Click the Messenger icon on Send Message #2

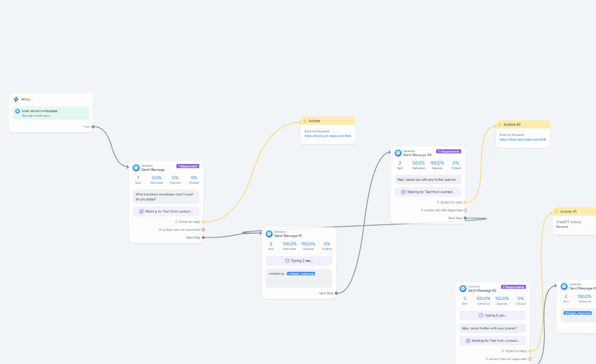(463, 288)
